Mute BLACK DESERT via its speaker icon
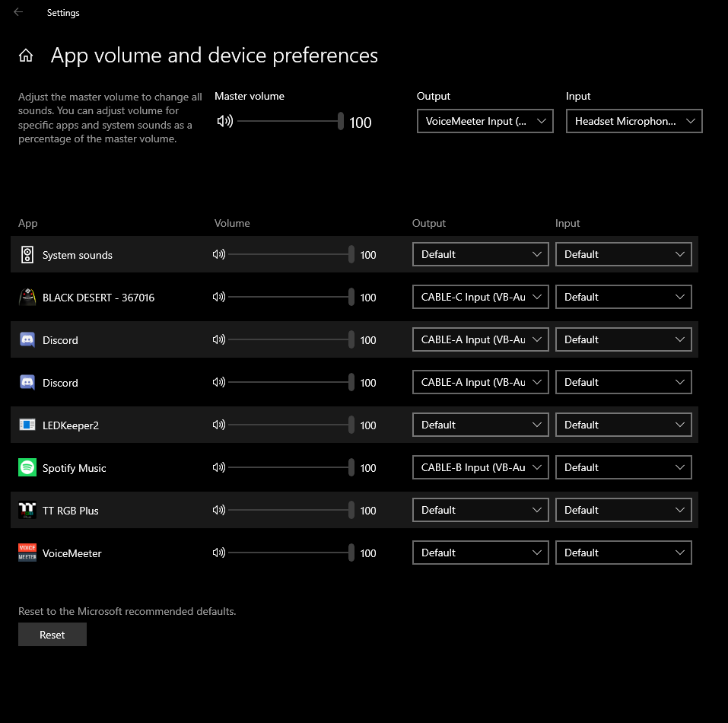 click(x=218, y=297)
